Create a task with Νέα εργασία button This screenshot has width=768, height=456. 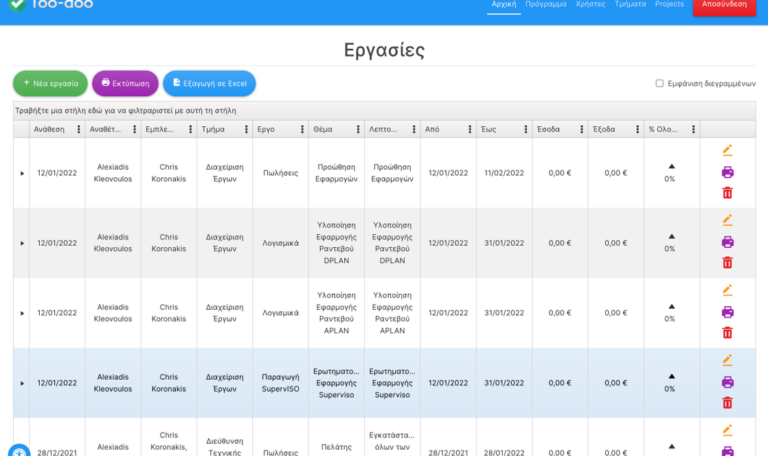(50, 84)
